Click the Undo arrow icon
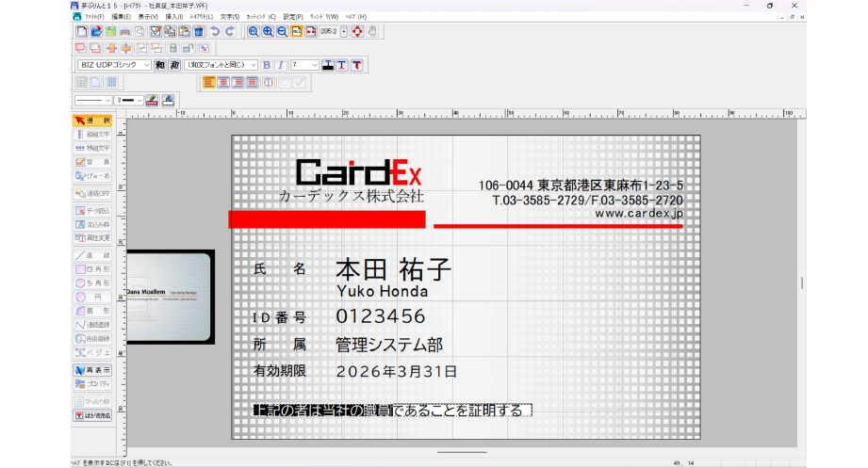This screenshot has width=868, height=468. click(x=215, y=31)
